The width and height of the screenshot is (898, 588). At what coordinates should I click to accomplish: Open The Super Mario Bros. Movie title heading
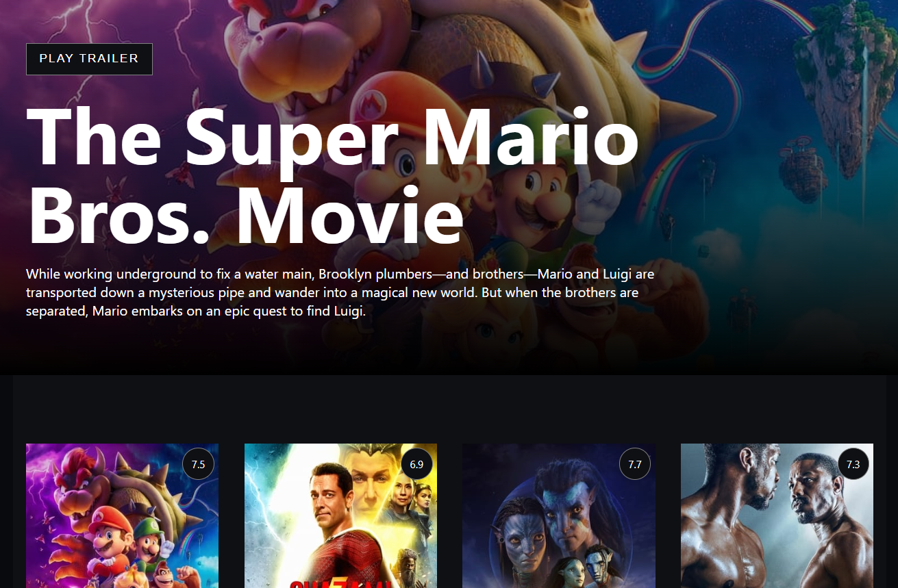(x=333, y=176)
